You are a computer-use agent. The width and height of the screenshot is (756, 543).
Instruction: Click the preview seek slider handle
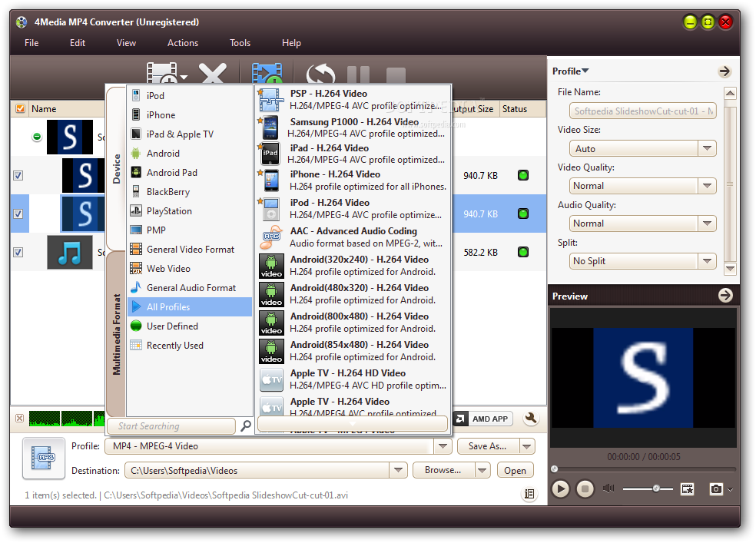(555, 469)
